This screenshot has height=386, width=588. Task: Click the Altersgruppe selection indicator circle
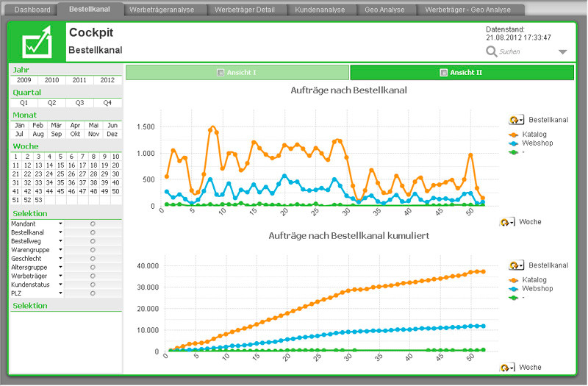93,268
